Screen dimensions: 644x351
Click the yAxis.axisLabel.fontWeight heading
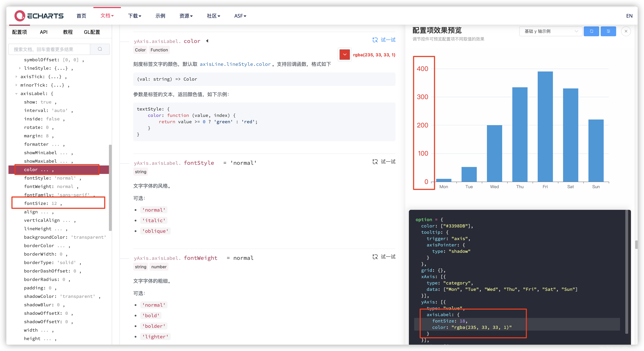click(176, 258)
